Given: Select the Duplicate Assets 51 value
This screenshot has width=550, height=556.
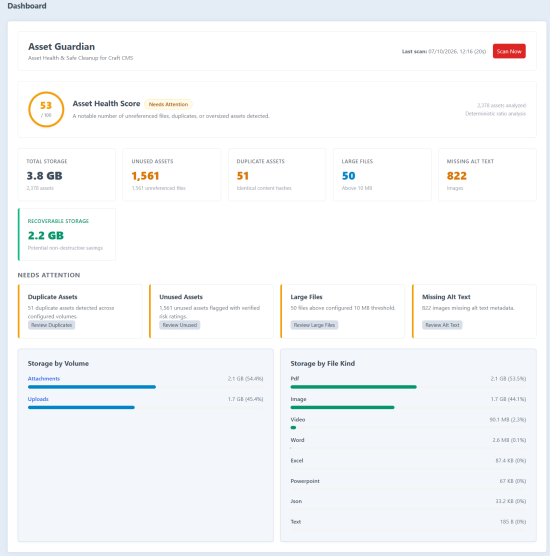Looking at the screenshot, I should click(243, 176).
